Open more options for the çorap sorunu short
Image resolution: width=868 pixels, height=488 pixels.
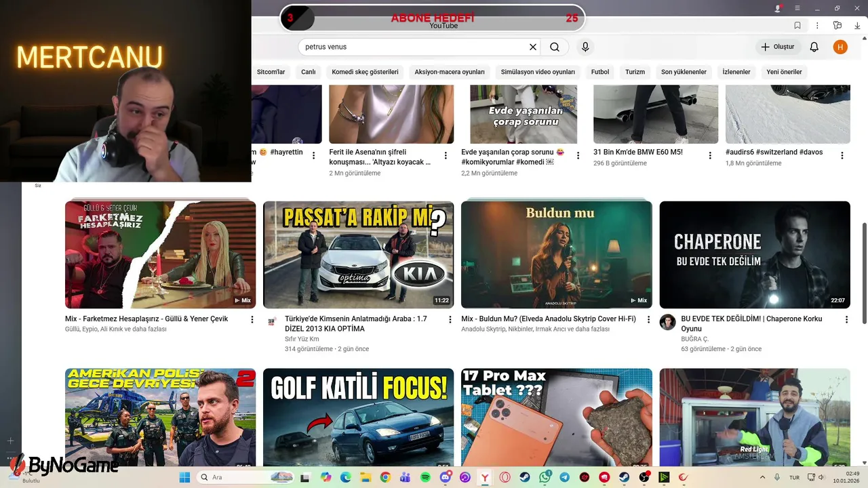pyautogui.click(x=578, y=155)
